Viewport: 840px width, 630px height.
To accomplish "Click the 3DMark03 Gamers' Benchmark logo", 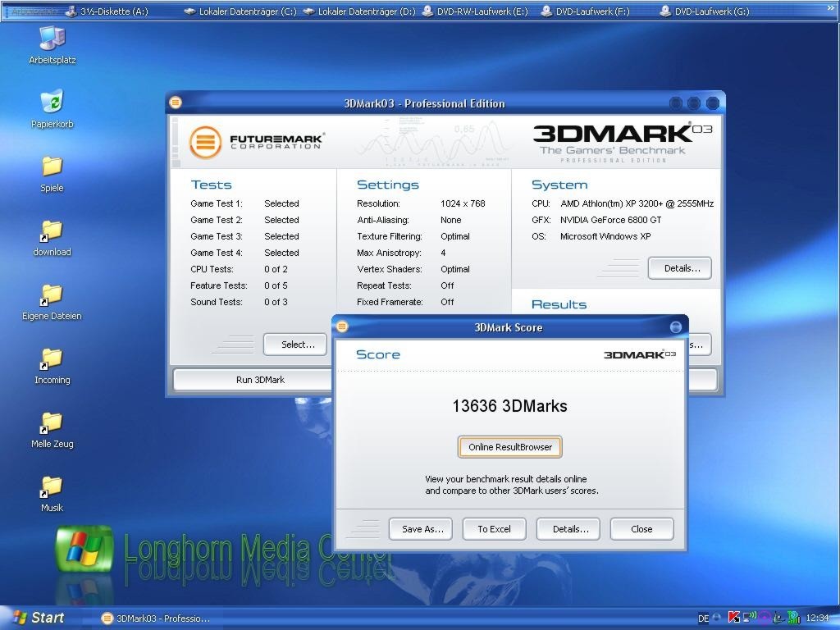I will (622, 143).
